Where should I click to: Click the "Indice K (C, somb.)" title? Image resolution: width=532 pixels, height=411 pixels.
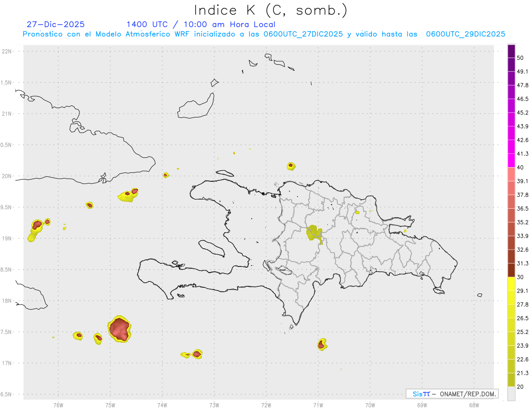[270, 10]
